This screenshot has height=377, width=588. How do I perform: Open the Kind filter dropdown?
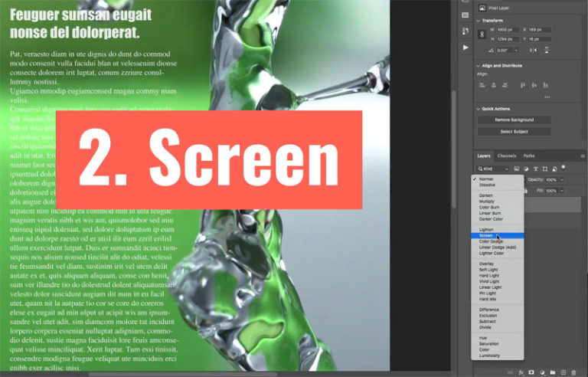492,168
